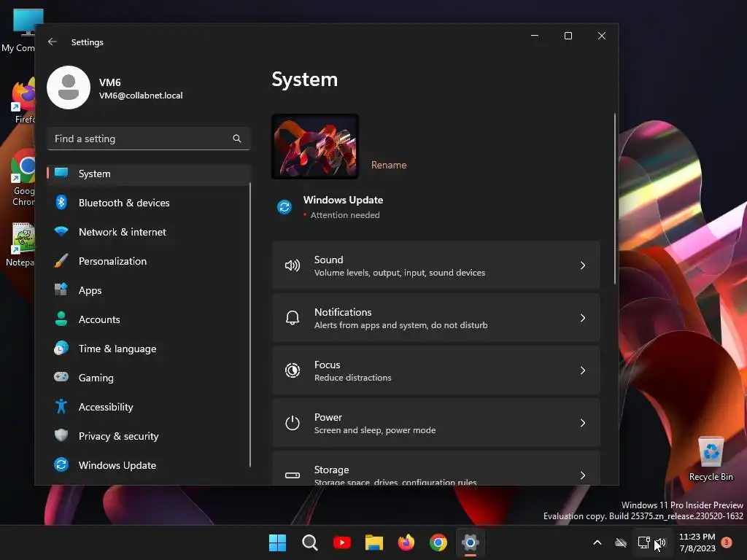The width and height of the screenshot is (747, 560).
Task: Open Notifications alerts entry
Action: pos(436,318)
